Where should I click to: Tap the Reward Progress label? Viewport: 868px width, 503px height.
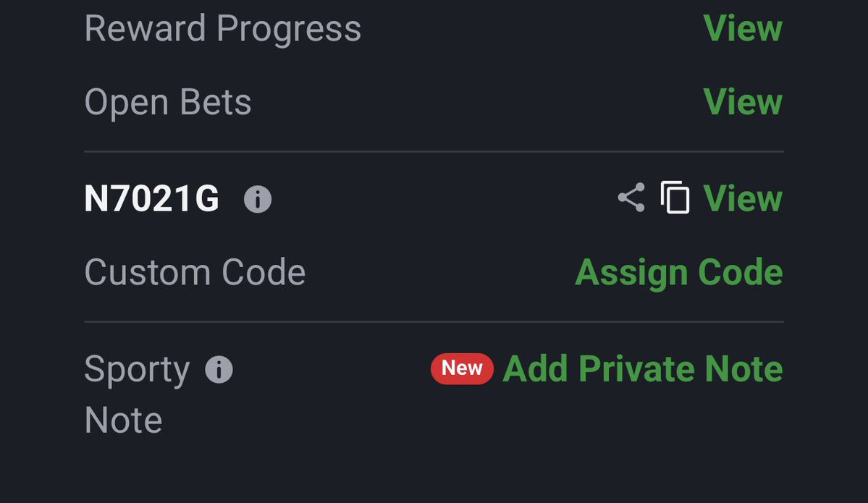coord(222,29)
